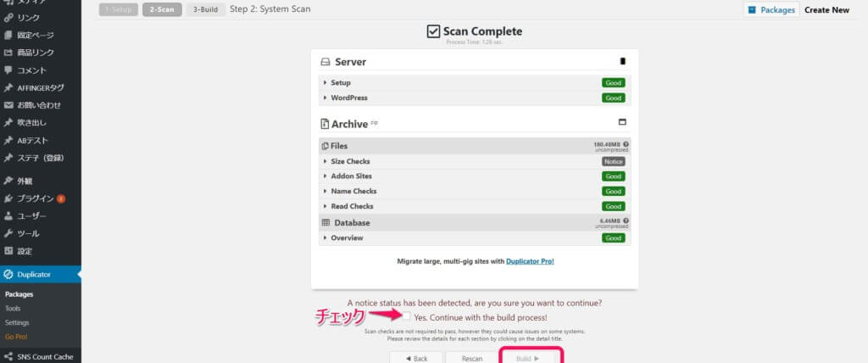Click the Good badge on Addon Sites
The width and height of the screenshot is (868, 363).
click(614, 176)
